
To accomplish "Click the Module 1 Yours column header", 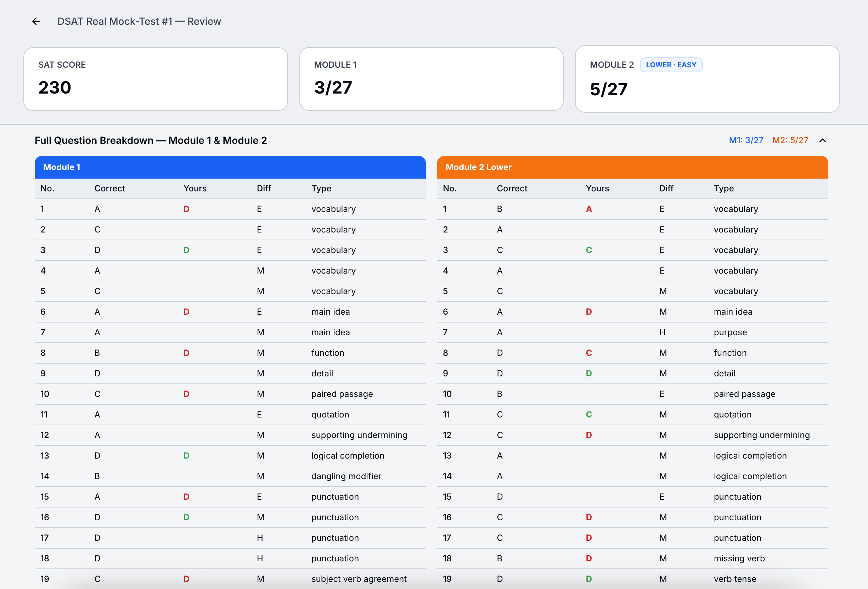I will pos(195,189).
